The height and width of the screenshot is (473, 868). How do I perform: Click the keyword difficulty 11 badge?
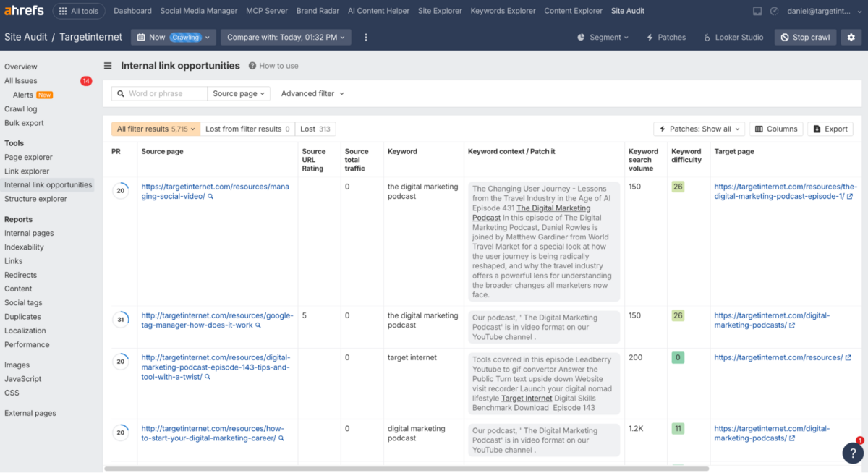point(678,429)
